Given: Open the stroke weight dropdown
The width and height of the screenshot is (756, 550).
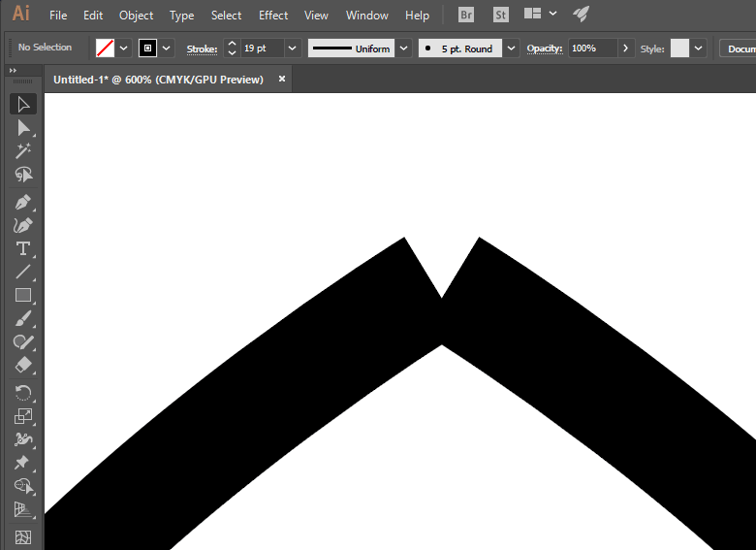Looking at the screenshot, I should coord(292,49).
